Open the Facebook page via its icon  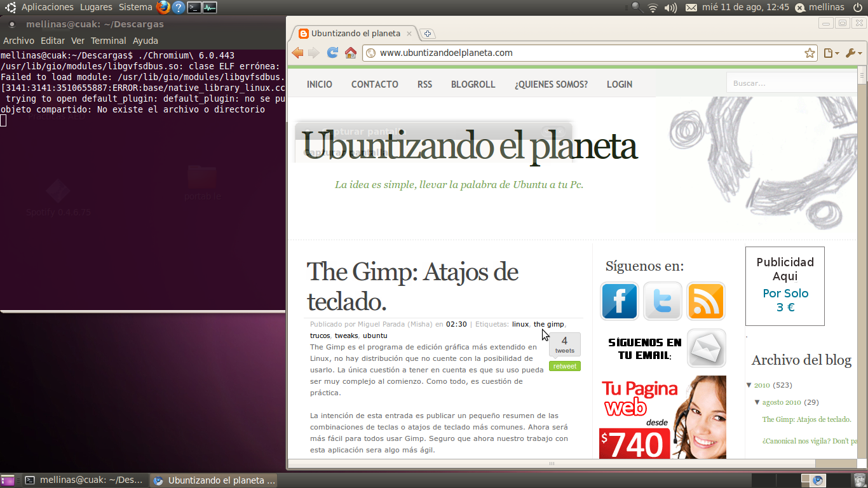(619, 301)
